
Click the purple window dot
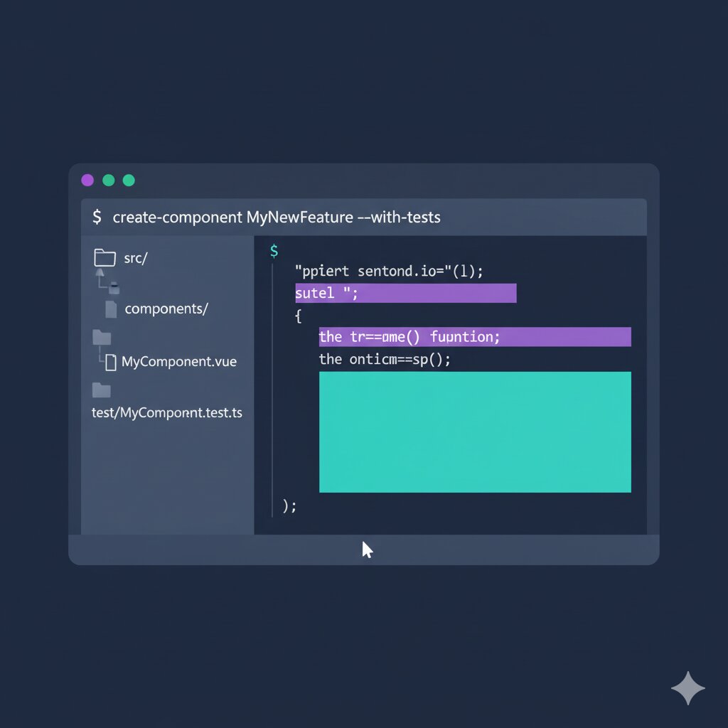pyautogui.click(x=87, y=180)
